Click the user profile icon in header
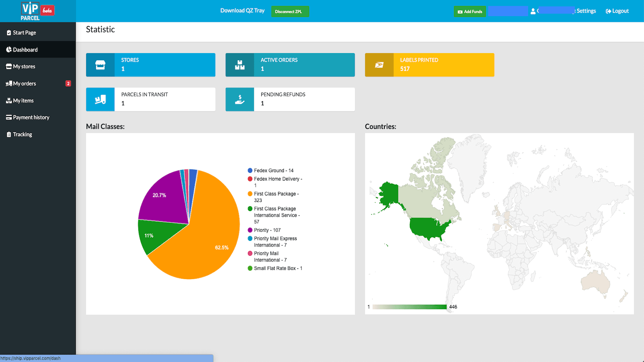 [x=533, y=11]
